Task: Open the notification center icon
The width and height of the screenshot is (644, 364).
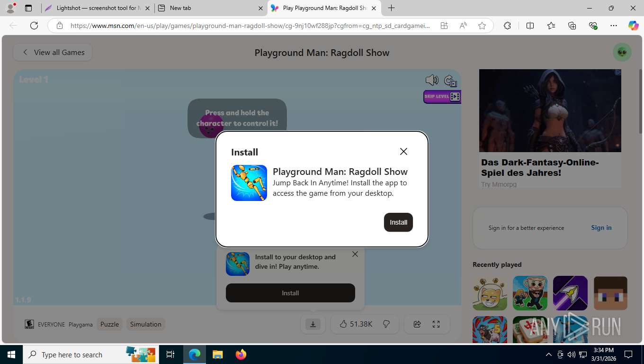Action: (x=628, y=355)
